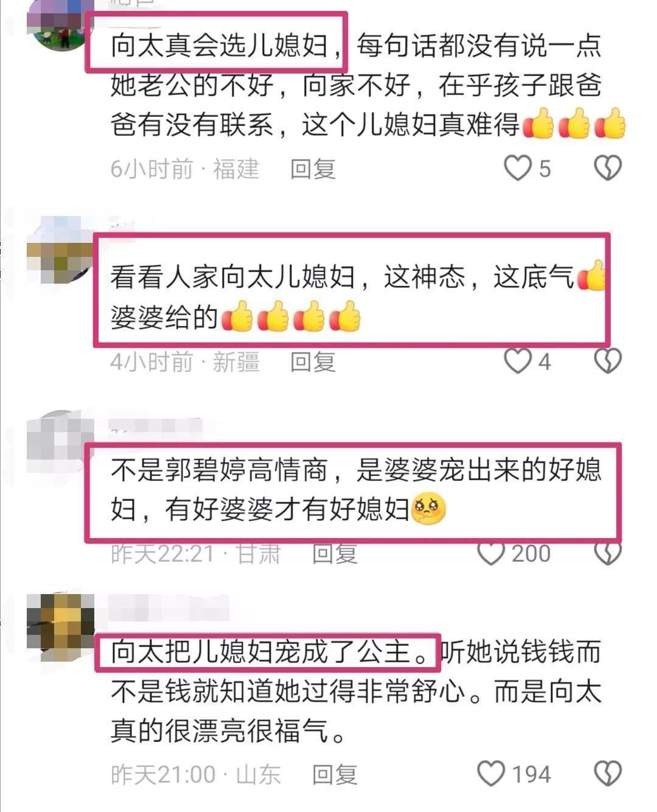
Task: Open avatar of the Xinjiang commenter
Action: (61, 250)
